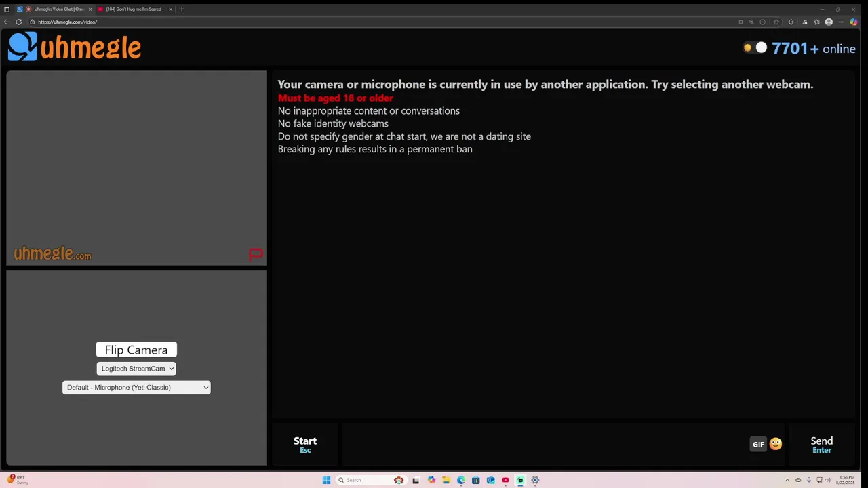The image size is (868, 488).
Task: Open the tab actions menu icon
Action: (x=7, y=9)
